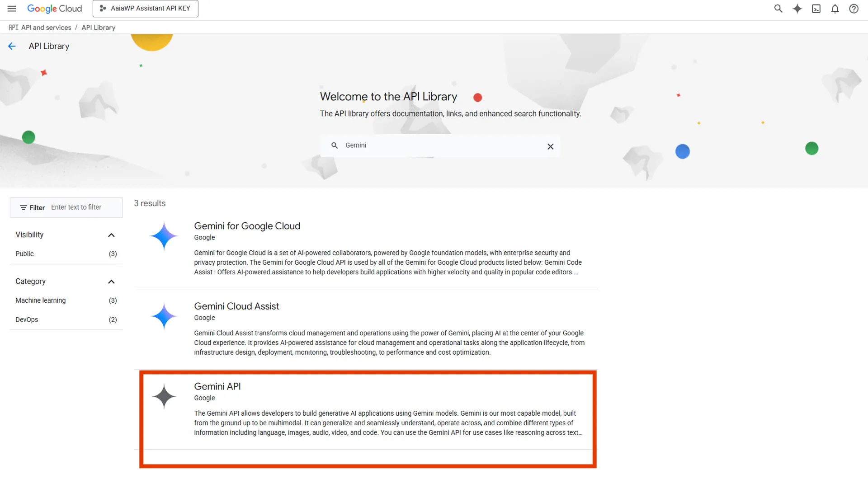Open the help question mark icon
The image size is (868, 488).
tap(854, 9)
